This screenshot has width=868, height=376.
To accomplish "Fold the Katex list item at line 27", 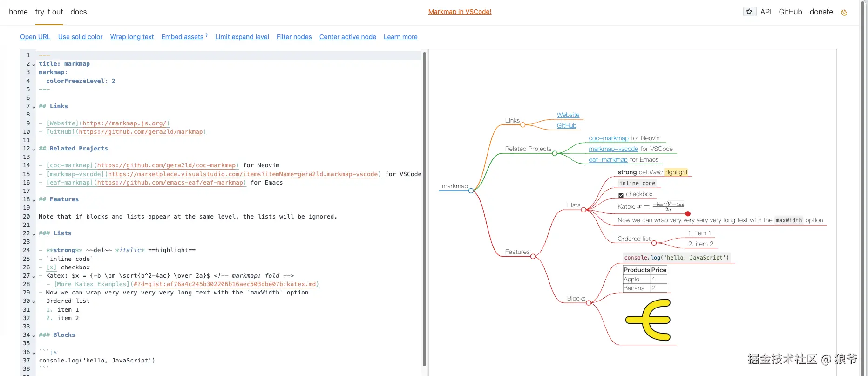I will tap(34, 276).
